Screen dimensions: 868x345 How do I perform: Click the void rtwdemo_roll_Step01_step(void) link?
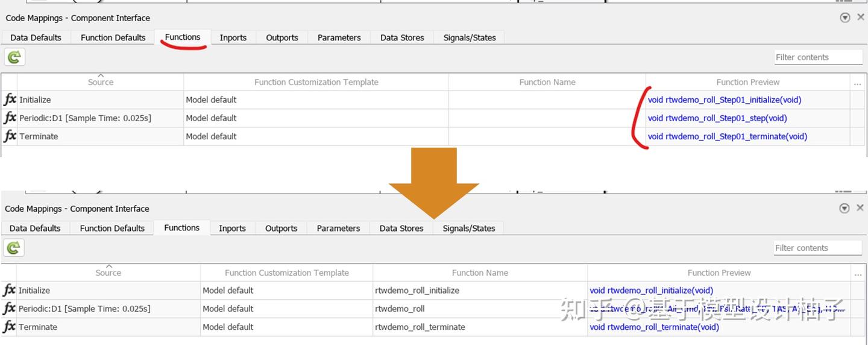click(x=717, y=118)
